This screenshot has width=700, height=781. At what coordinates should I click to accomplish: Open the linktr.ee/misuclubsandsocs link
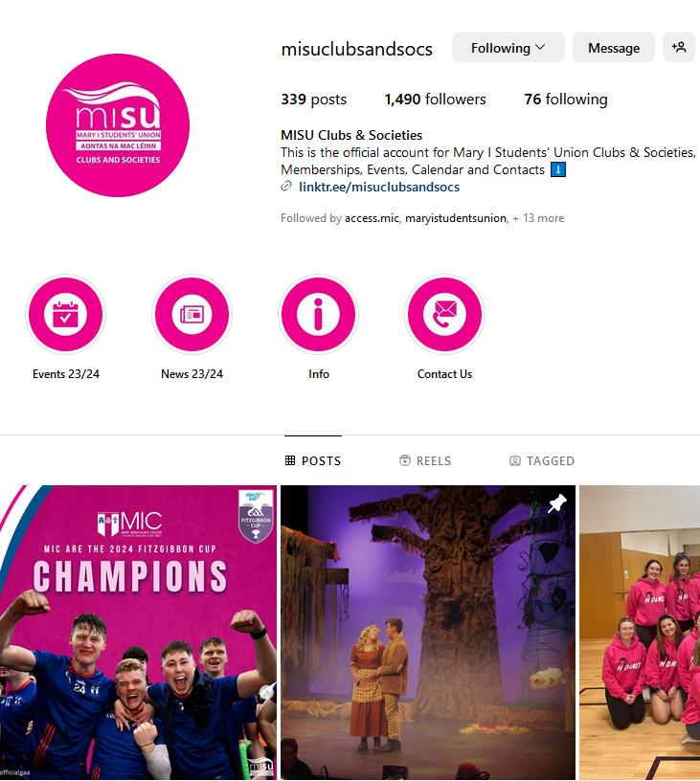click(x=379, y=187)
